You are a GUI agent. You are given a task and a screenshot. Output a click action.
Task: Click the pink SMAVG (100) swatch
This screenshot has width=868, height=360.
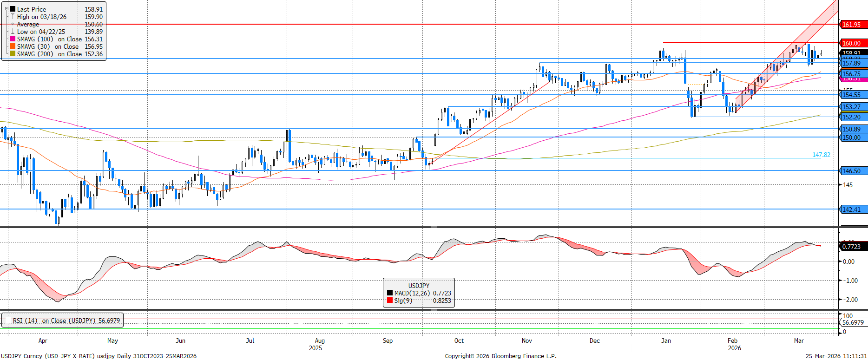pos(13,39)
